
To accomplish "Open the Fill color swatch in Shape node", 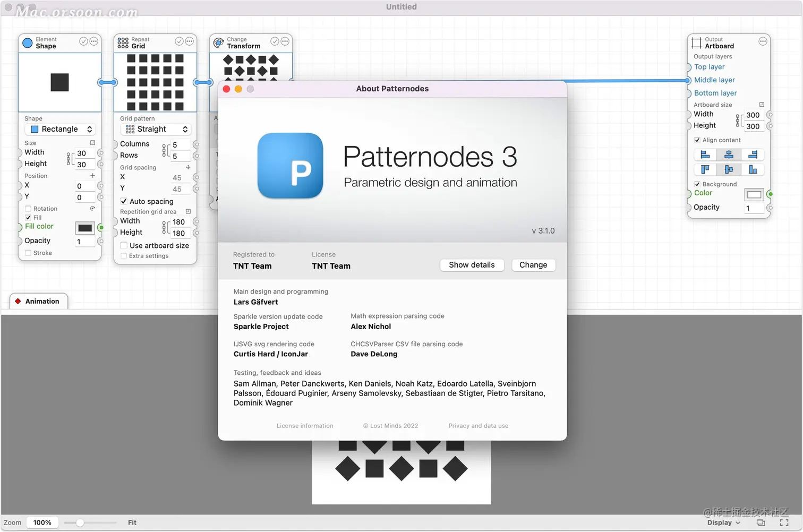I will click(85, 228).
